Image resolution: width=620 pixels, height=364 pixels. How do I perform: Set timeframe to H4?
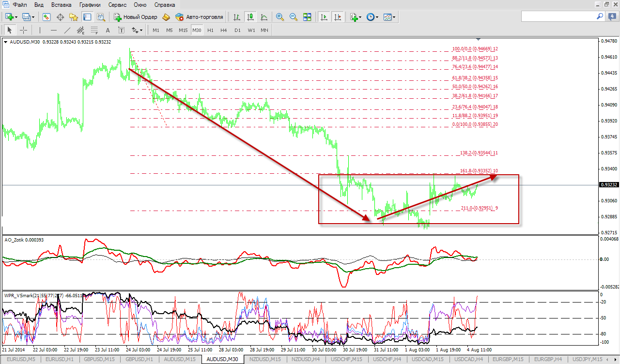[223, 30]
